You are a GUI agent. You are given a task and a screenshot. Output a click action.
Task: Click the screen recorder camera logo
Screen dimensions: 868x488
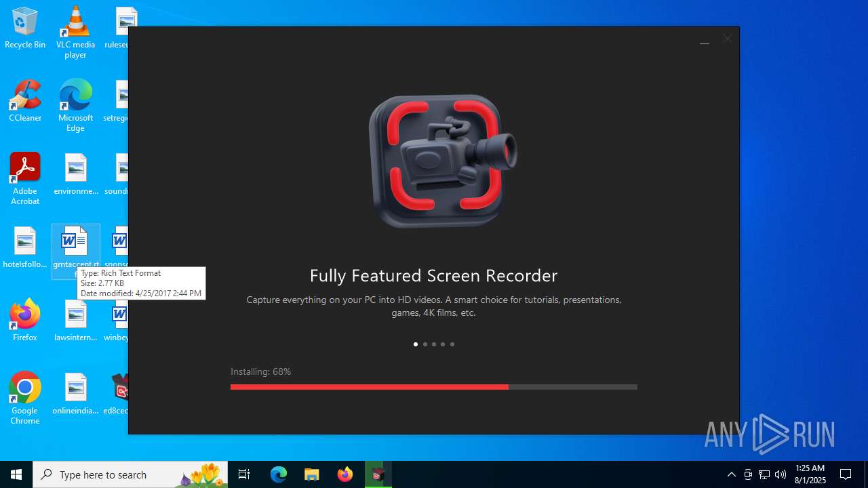[442, 161]
